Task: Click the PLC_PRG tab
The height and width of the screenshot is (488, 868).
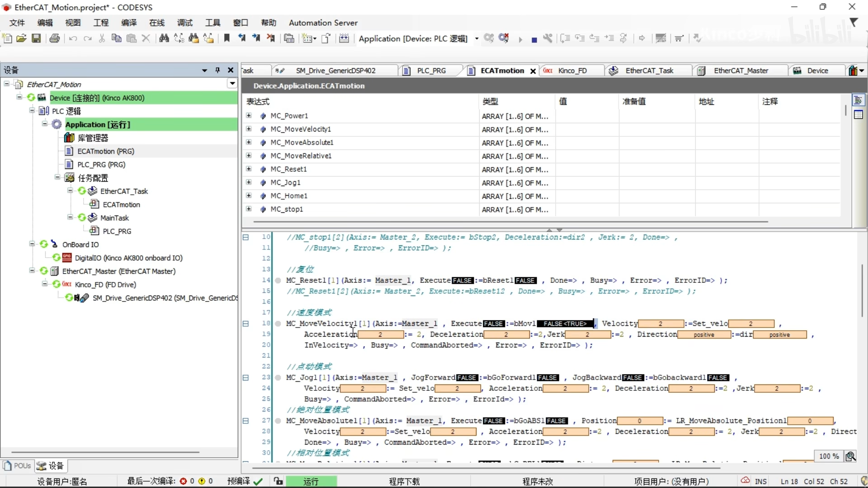Action: 431,70
